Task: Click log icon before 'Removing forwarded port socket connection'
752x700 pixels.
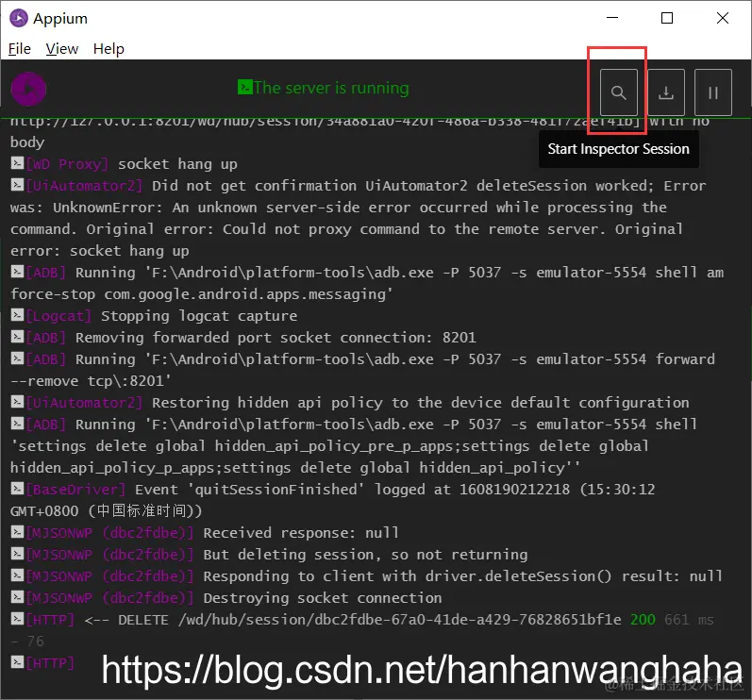Action: coord(17,337)
